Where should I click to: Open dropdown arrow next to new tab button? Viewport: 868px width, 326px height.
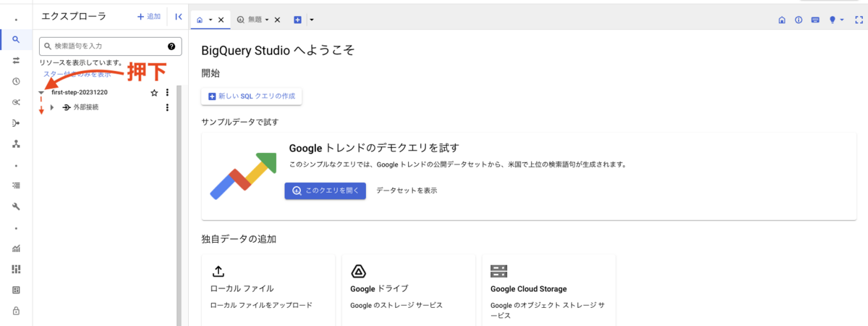click(311, 20)
